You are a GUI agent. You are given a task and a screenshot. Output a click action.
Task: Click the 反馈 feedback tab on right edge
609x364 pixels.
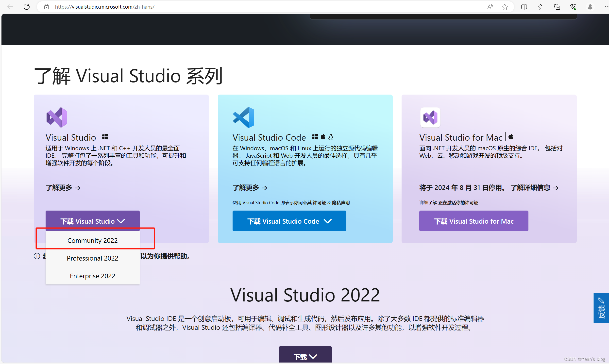coord(601,308)
